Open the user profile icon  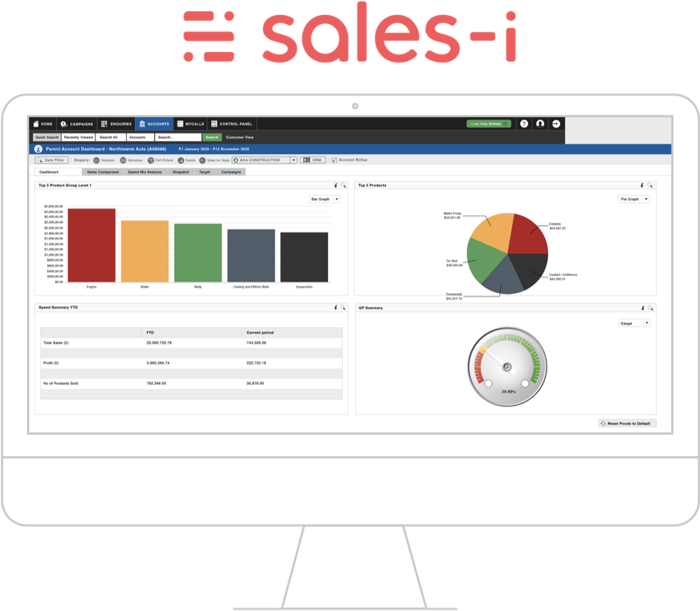click(x=540, y=124)
